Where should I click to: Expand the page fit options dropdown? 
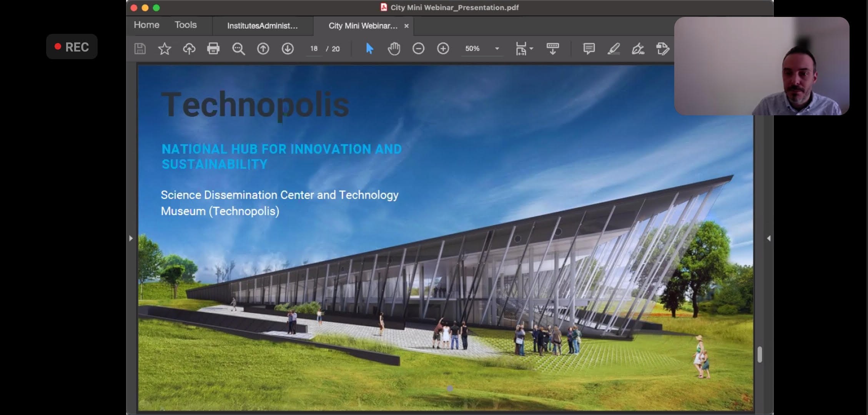pyautogui.click(x=531, y=49)
